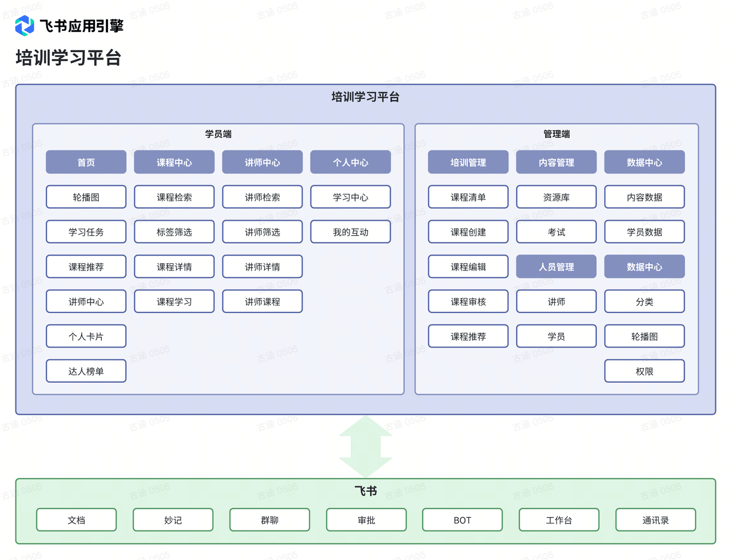Click the 培训管理 header box
This screenshot has width=732, height=560.
click(468, 162)
